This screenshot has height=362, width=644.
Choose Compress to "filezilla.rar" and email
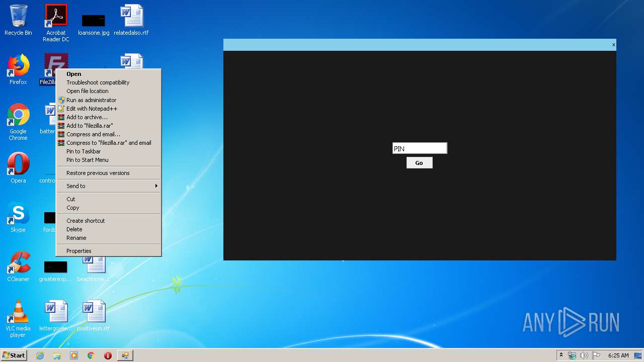(x=109, y=143)
